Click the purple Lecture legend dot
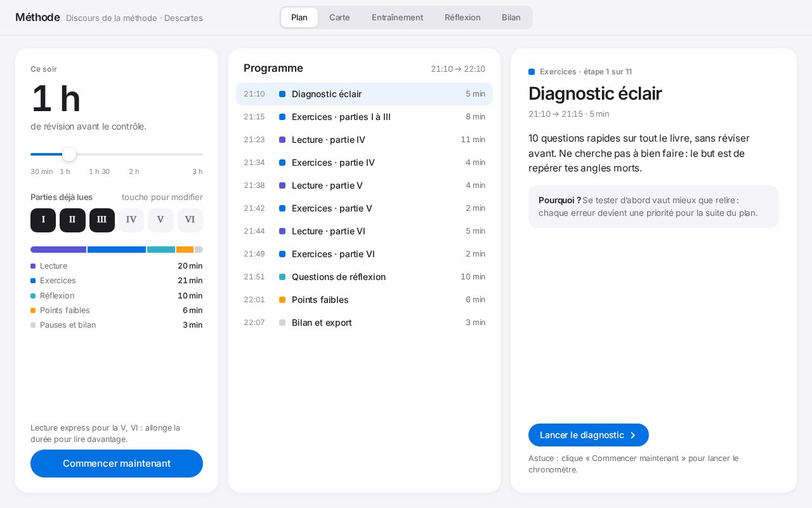Image resolution: width=812 pixels, height=508 pixels. pyautogui.click(x=33, y=266)
